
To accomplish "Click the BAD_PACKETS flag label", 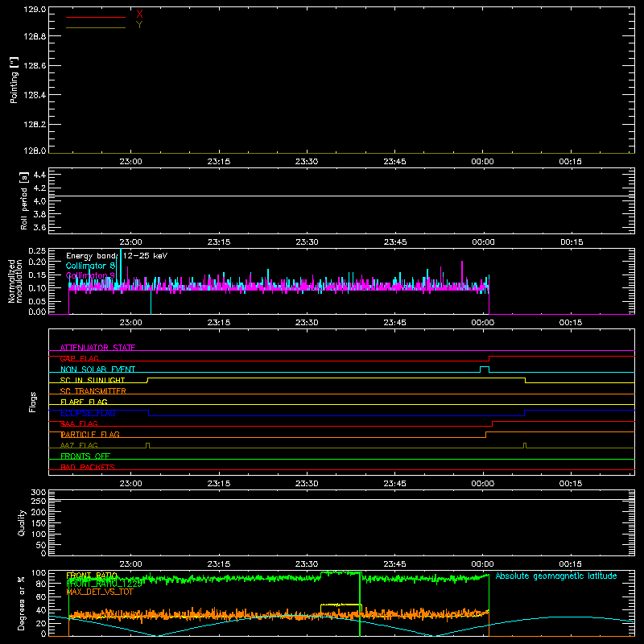I will pos(88,468).
